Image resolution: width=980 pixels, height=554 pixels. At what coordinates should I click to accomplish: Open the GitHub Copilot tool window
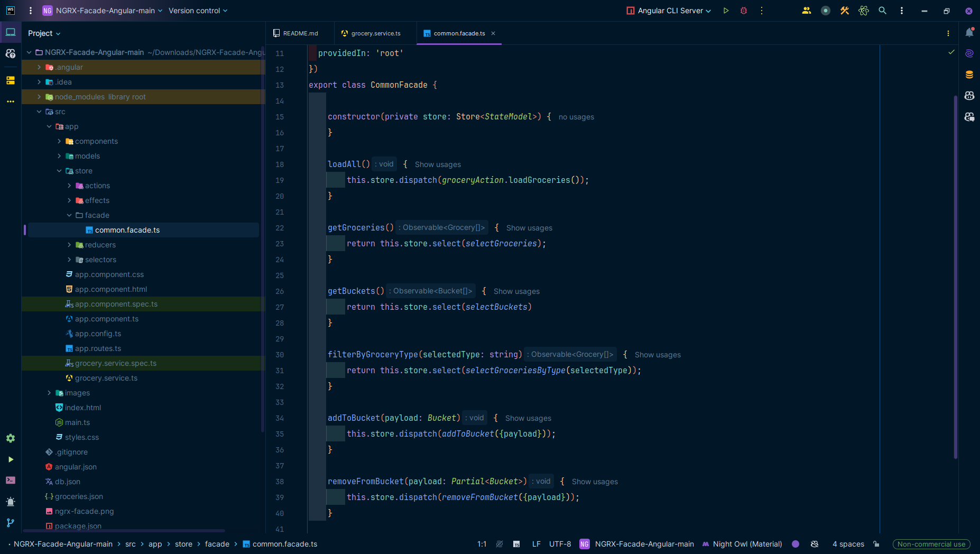[969, 96]
